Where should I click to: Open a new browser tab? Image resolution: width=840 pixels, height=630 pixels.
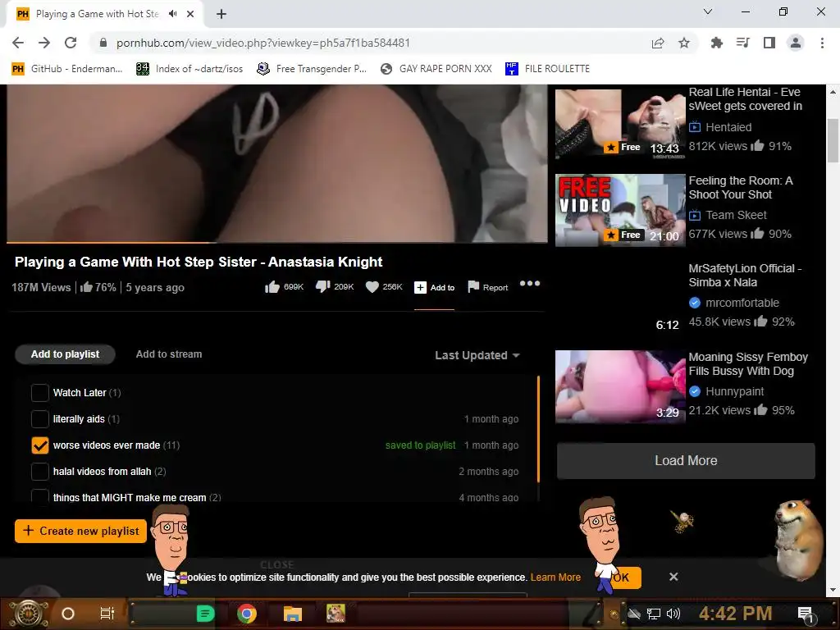click(221, 14)
